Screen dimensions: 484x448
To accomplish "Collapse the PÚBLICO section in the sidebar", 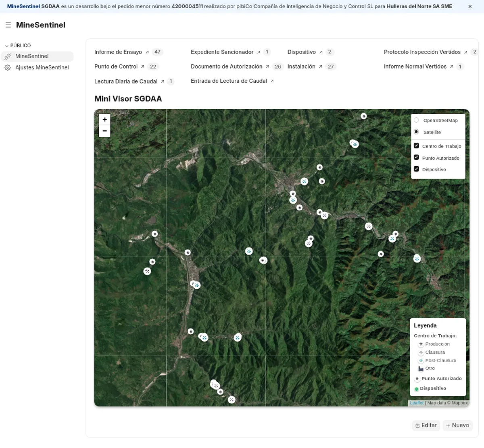I will [x=7, y=46].
